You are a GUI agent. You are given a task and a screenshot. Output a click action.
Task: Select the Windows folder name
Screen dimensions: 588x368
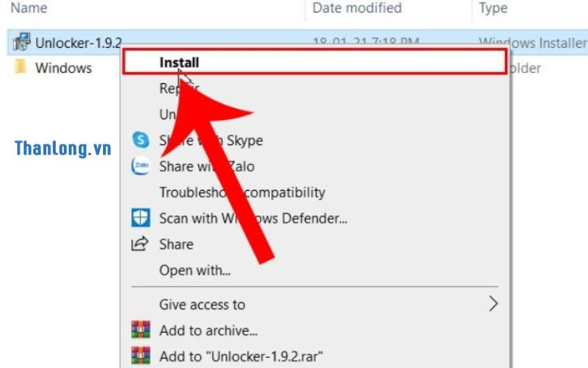click(63, 68)
